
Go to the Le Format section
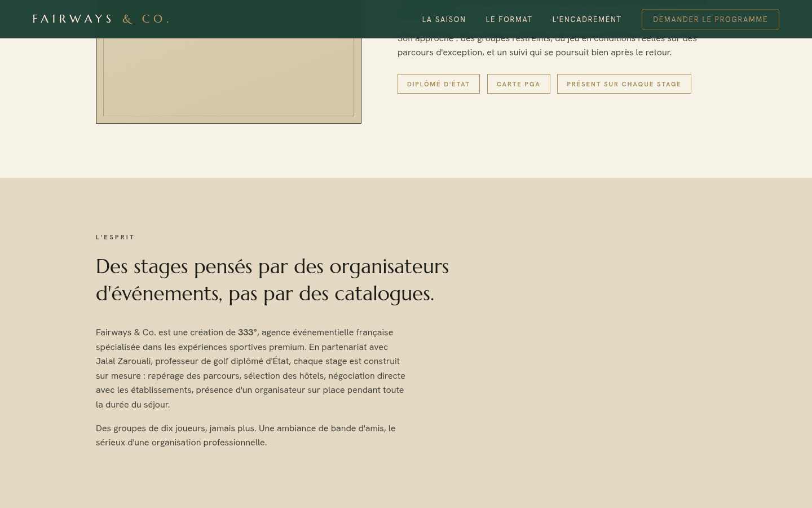[x=509, y=19]
